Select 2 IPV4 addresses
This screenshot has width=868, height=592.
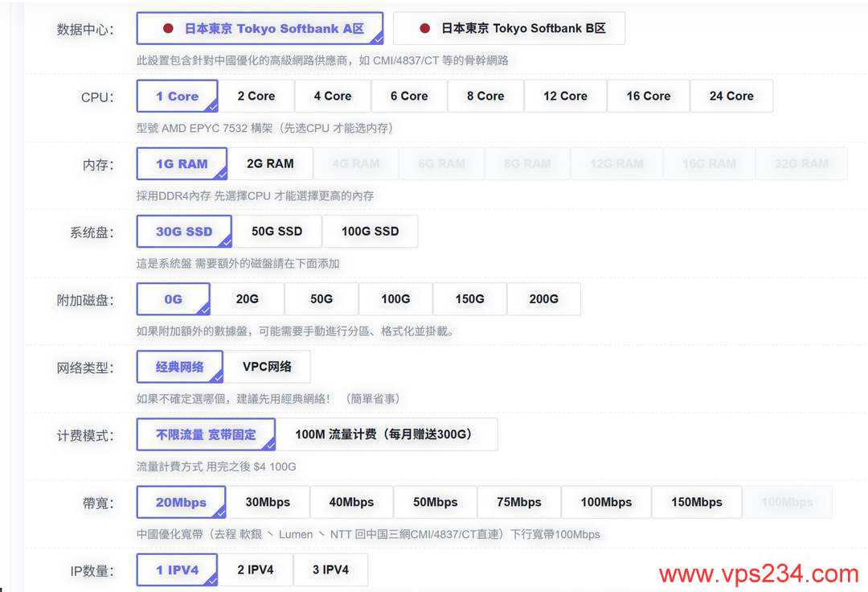[x=256, y=569]
